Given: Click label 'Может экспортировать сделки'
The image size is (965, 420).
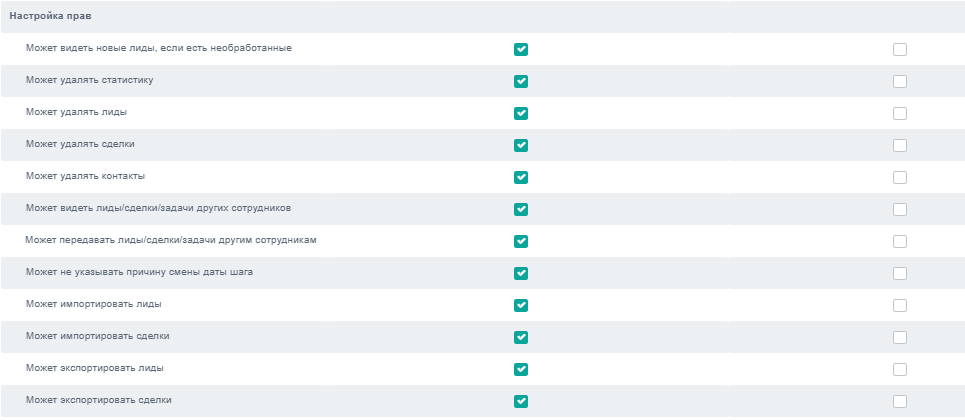Looking at the screenshot, I should click(x=98, y=400).
